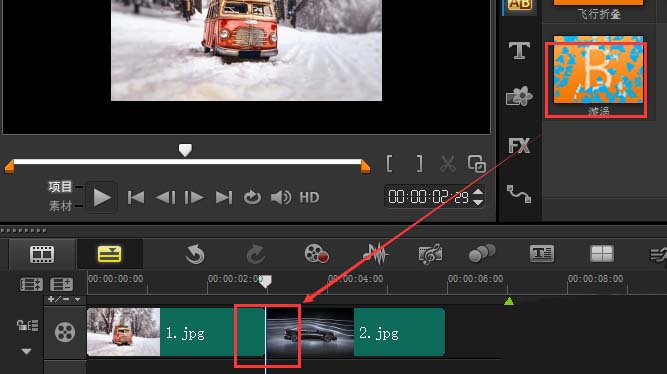Open the FX filter library
Viewport: 667px width, 374px height.
click(x=519, y=146)
